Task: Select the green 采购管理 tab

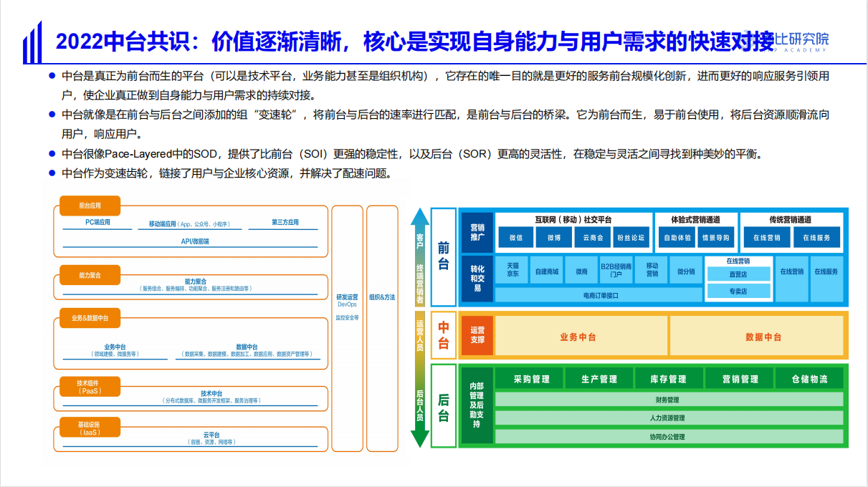Action: [530, 379]
